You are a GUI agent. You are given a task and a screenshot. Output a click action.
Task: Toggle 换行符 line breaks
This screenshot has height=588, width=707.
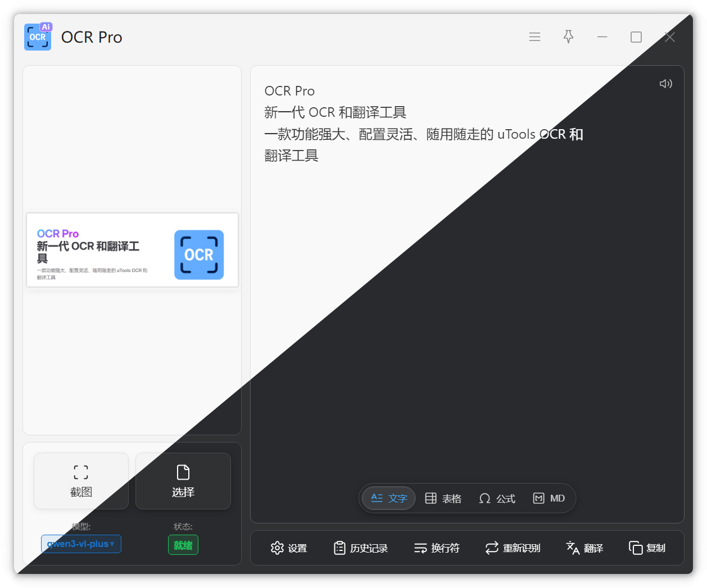tap(437, 548)
